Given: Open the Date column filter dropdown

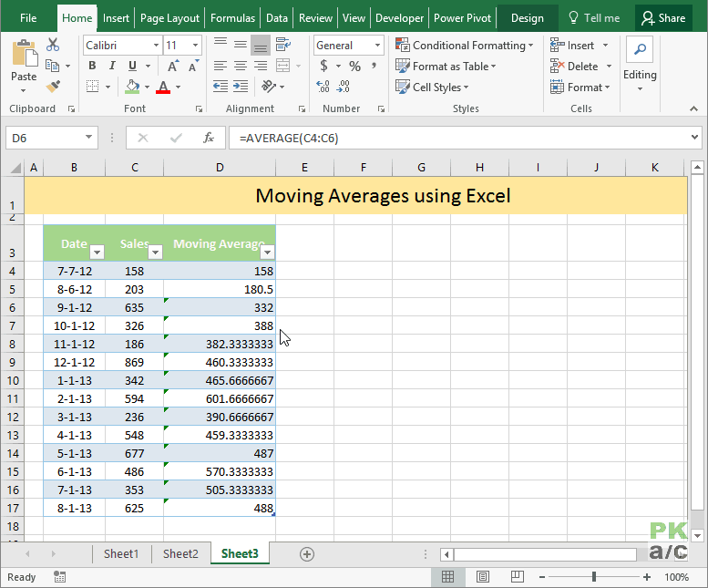Looking at the screenshot, I should [x=97, y=252].
